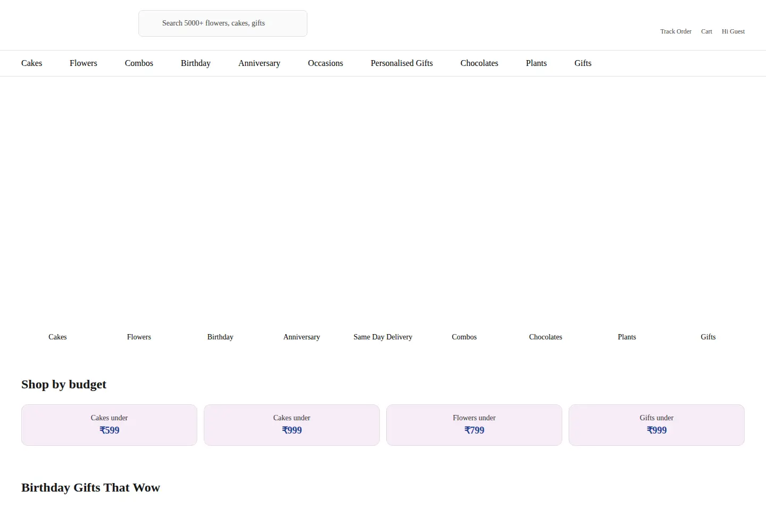Screen dimensions: 766x532
Task: Open the Plants menu in the navigation bar
Action: tap(536, 63)
